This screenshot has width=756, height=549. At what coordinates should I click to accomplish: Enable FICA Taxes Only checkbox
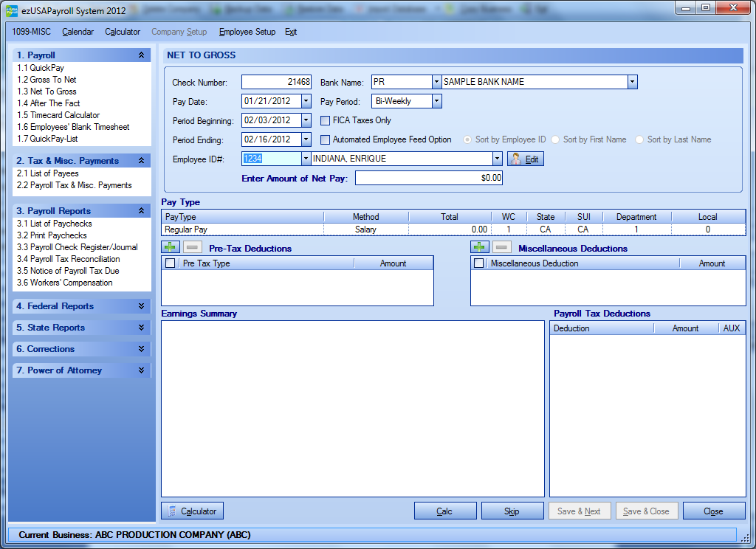click(326, 120)
